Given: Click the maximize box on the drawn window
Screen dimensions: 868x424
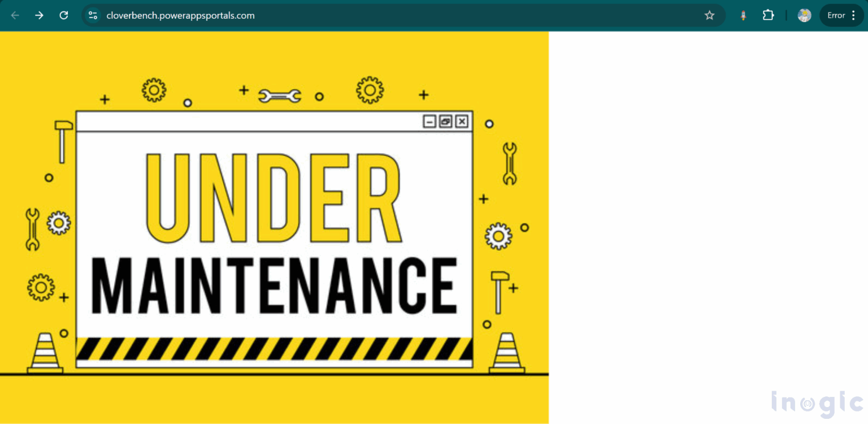Looking at the screenshot, I should coord(446,122).
